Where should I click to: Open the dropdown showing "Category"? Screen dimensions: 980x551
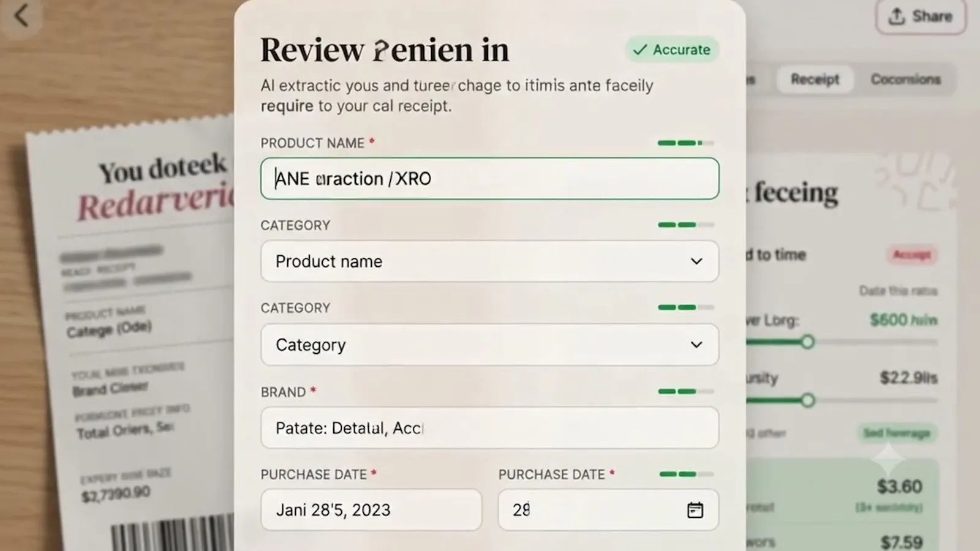point(490,345)
